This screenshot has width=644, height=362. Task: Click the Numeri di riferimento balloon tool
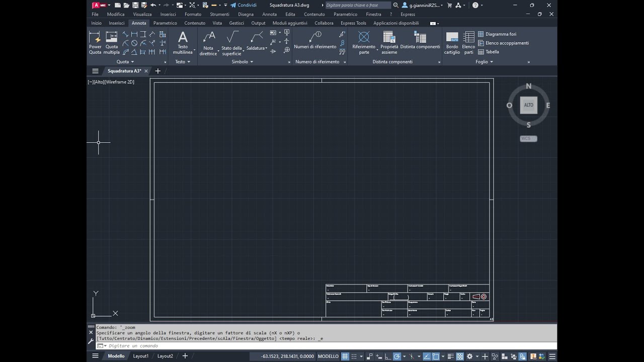[315, 40]
